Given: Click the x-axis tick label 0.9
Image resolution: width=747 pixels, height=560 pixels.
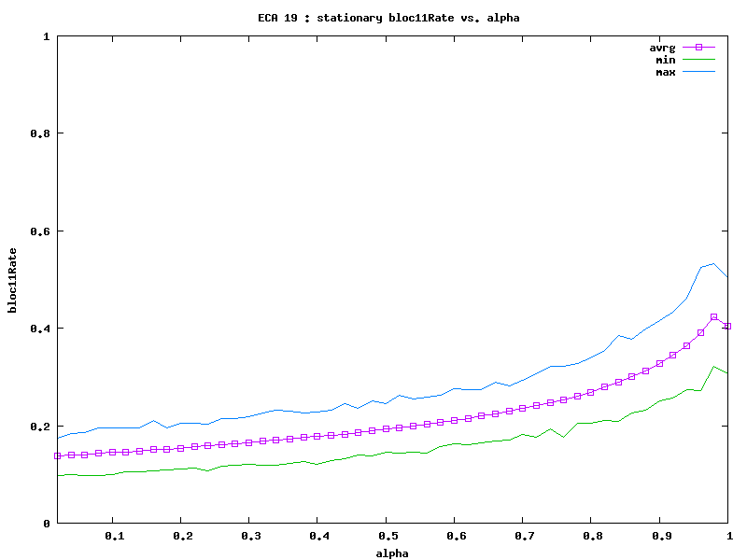Looking at the screenshot, I should [x=662, y=537].
